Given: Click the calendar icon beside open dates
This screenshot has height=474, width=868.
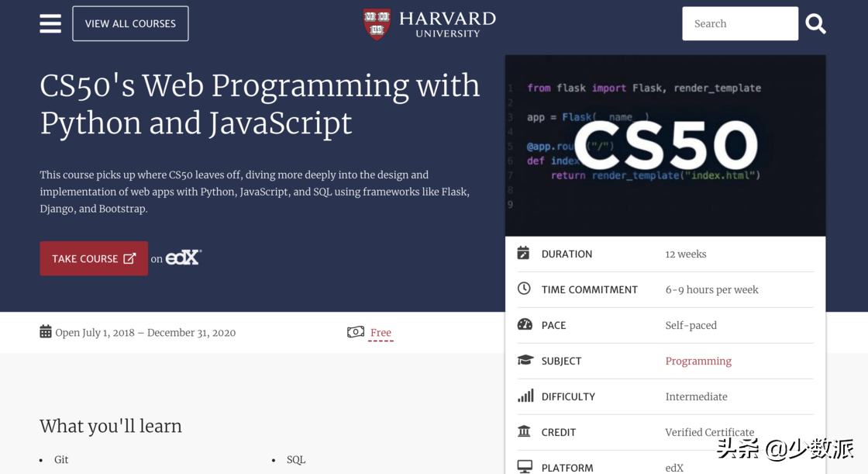Looking at the screenshot, I should click(46, 331).
